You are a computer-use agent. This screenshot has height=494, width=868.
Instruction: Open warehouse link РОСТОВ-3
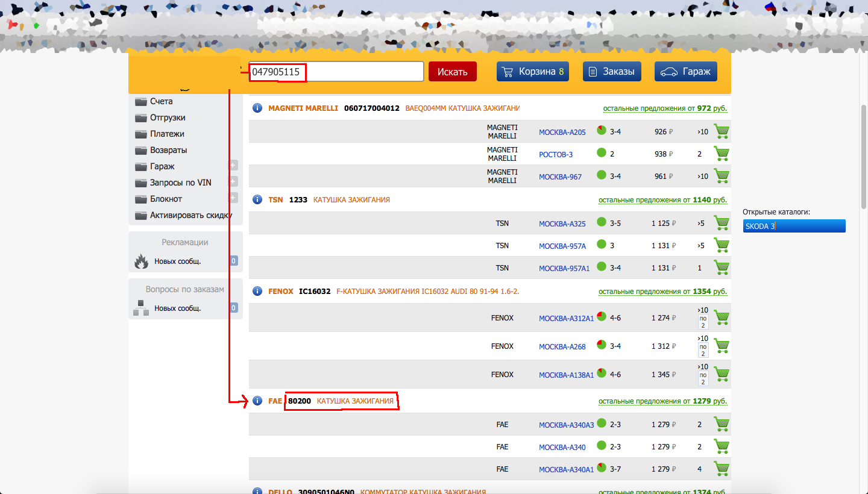[556, 155]
